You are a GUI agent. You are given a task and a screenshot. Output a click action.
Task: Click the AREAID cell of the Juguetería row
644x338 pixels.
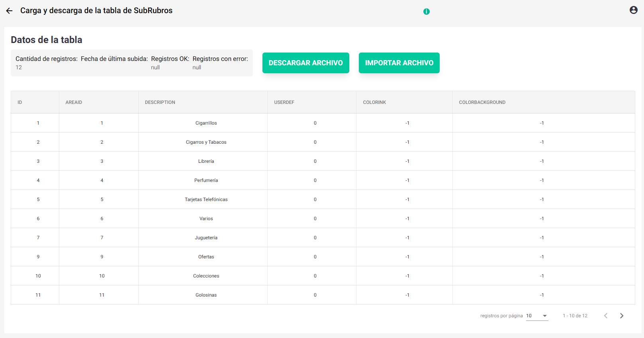99,238
